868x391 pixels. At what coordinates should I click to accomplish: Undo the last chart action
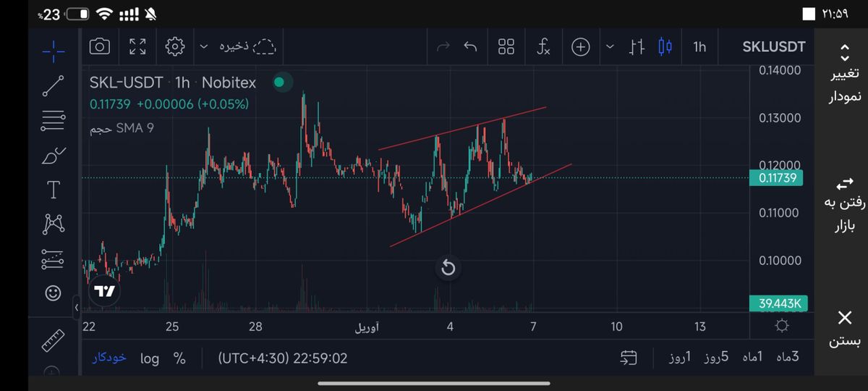pyautogui.click(x=470, y=47)
